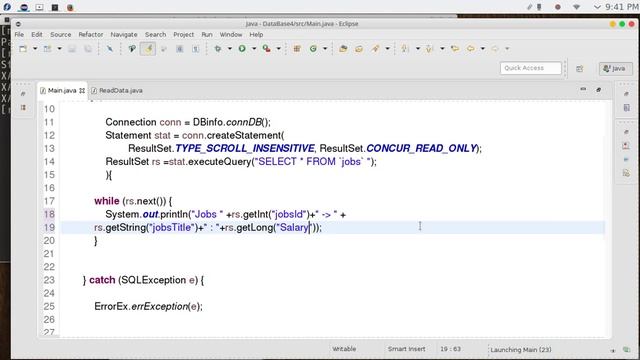The image size is (640, 360).
Task: Click the Run Last Tool (external tools) icon
Action: tap(267, 49)
